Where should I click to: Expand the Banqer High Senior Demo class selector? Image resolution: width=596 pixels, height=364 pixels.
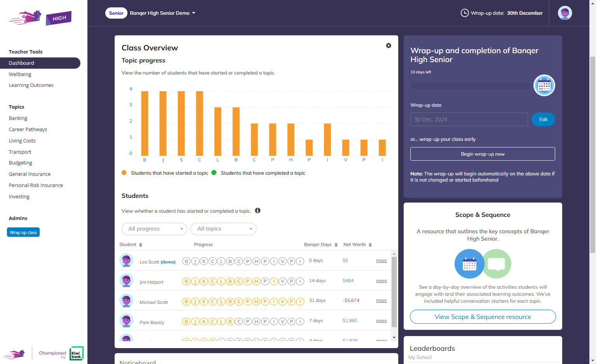[x=162, y=13]
